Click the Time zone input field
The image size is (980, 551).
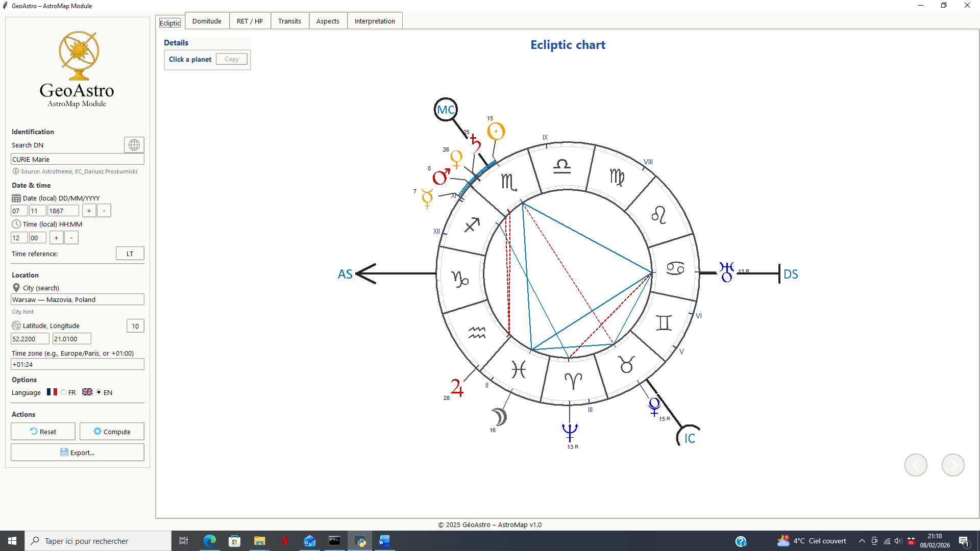(78, 364)
